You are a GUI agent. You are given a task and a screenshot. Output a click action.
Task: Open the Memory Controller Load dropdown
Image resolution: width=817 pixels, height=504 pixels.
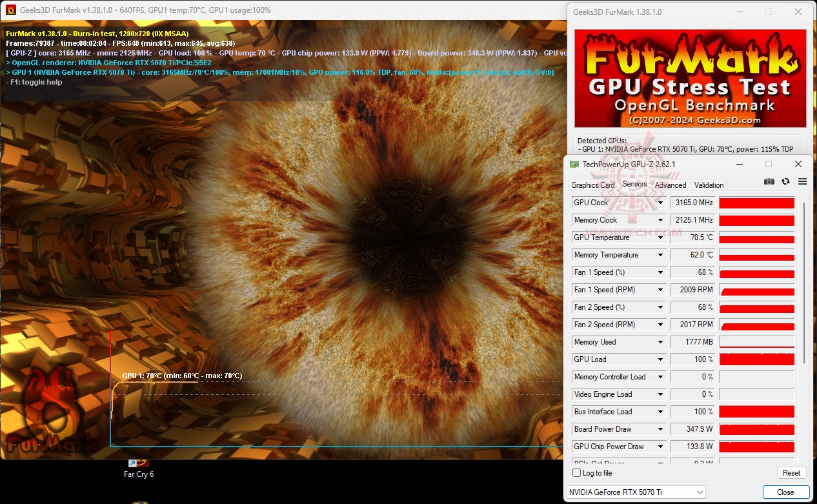pos(660,377)
